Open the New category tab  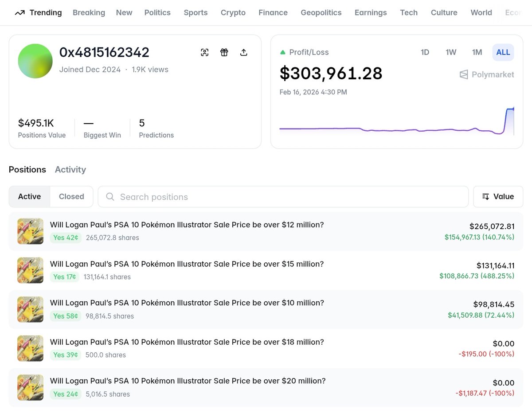tap(124, 12)
